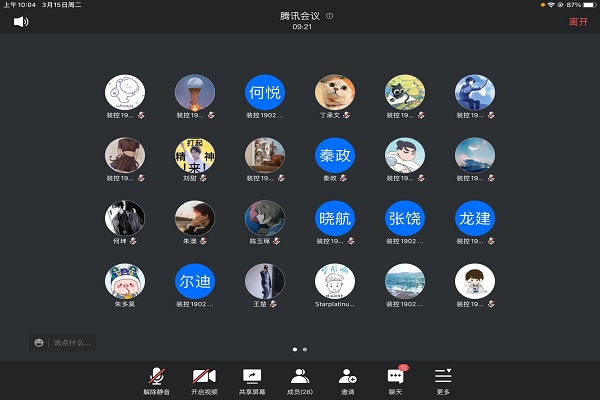This screenshot has width=600, height=400.
Task: Show meeting info next to 腾讯会议
Action: (330, 16)
